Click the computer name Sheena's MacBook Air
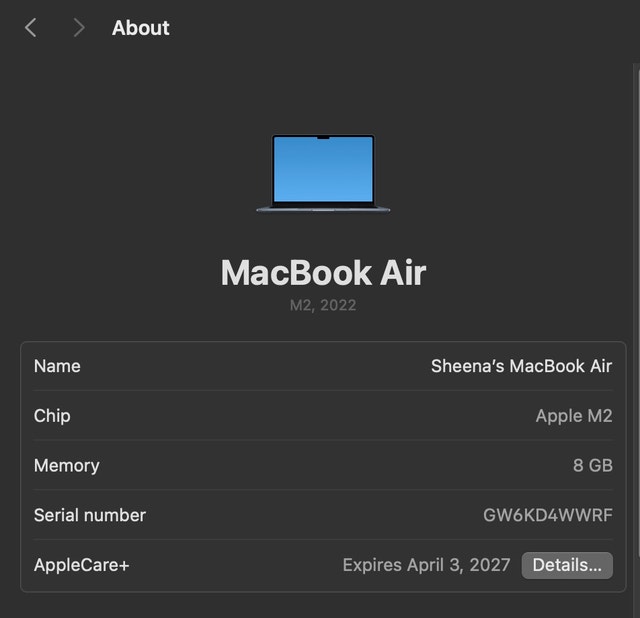Viewport: 640px width, 618px height. (x=521, y=366)
